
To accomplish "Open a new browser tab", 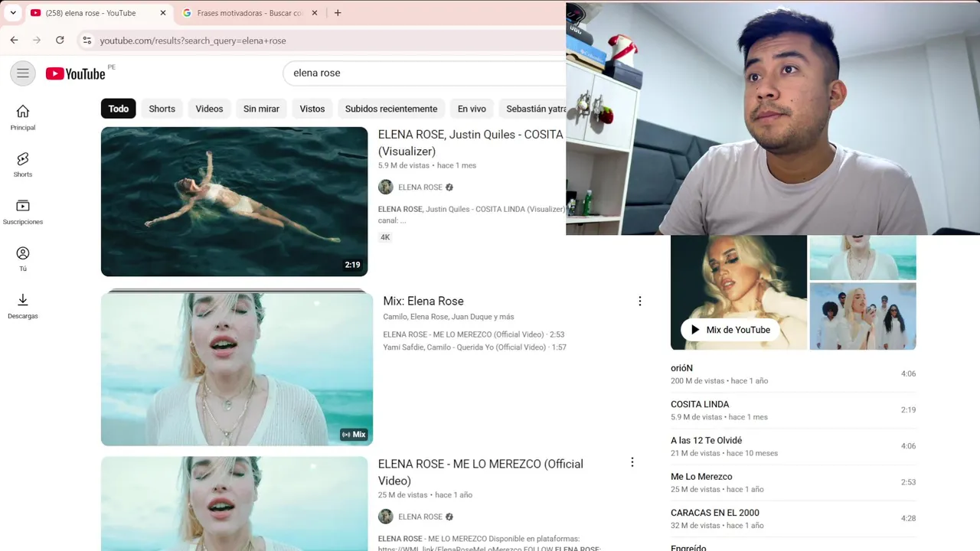I will (338, 13).
